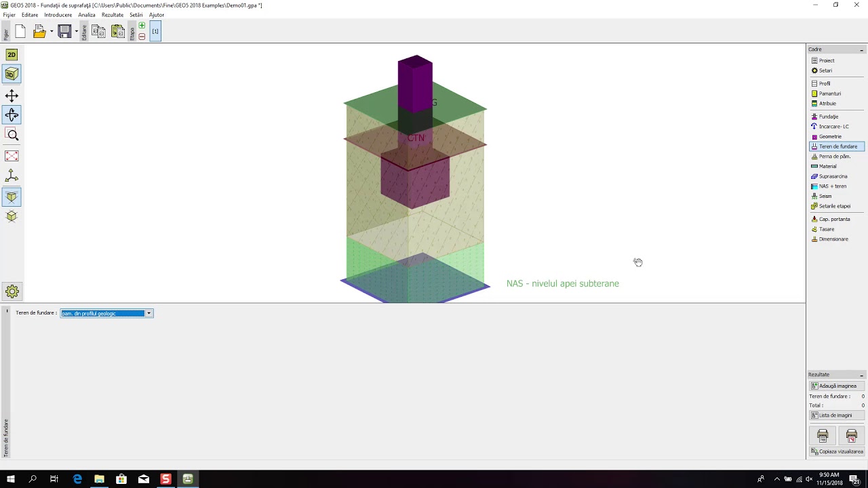Expand the save file dropdown arrow
Viewport: 868px width, 488px height.
tap(77, 31)
